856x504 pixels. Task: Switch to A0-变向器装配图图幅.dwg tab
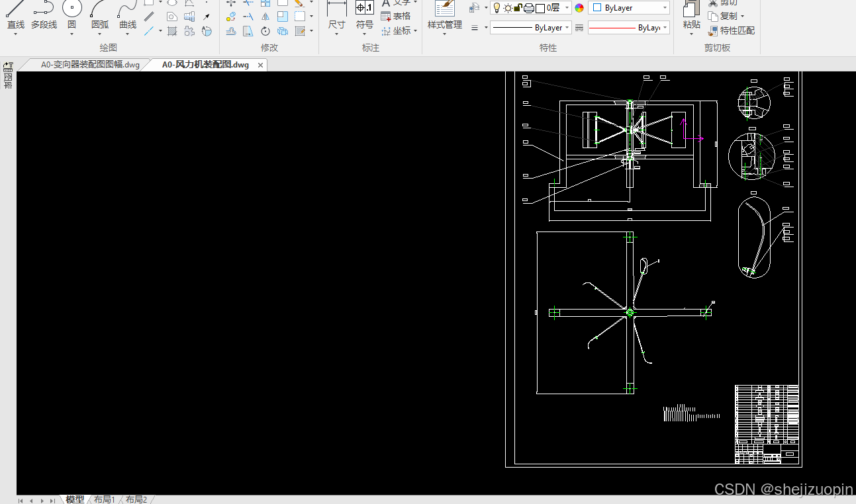pos(90,65)
